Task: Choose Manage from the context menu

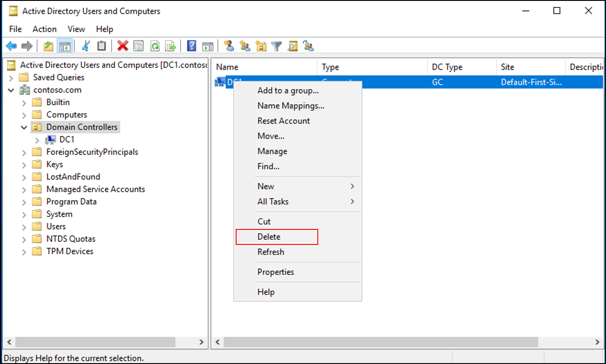Action: [x=297, y=151]
